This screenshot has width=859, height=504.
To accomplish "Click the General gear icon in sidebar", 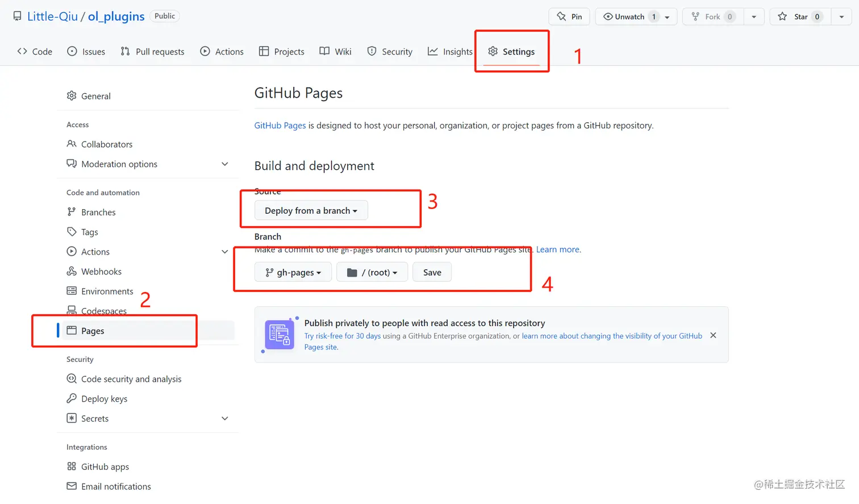I will tap(72, 95).
